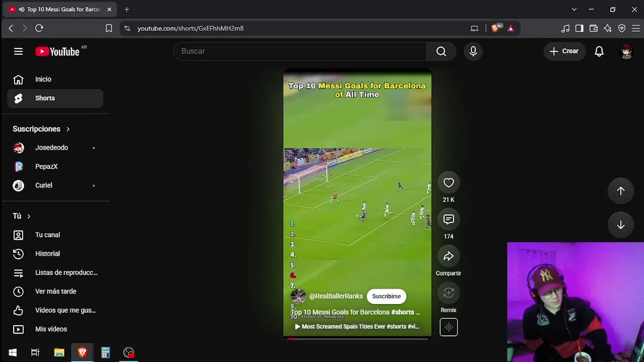Expand the Suscripciones section
Image resolution: width=644 pixels, height=362 pixels.
pyautogui.click(x=41, y=129)
